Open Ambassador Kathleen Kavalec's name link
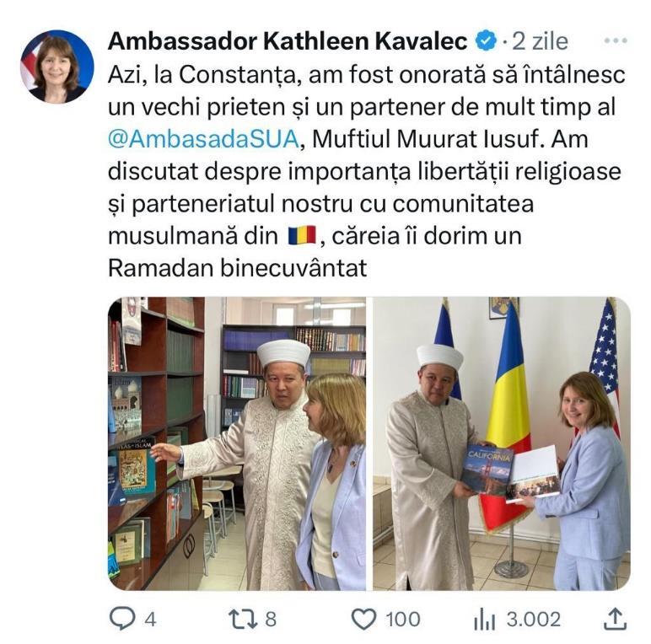 [288, 41]
